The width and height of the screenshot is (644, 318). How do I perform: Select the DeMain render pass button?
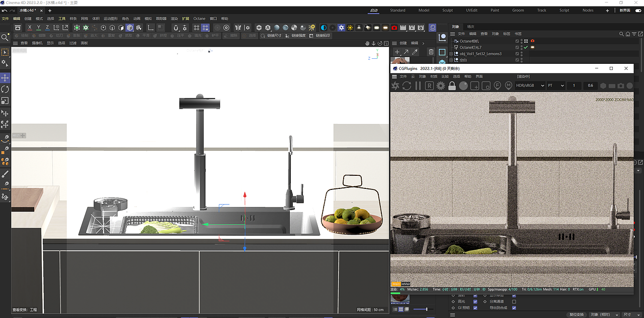point(406,284)
